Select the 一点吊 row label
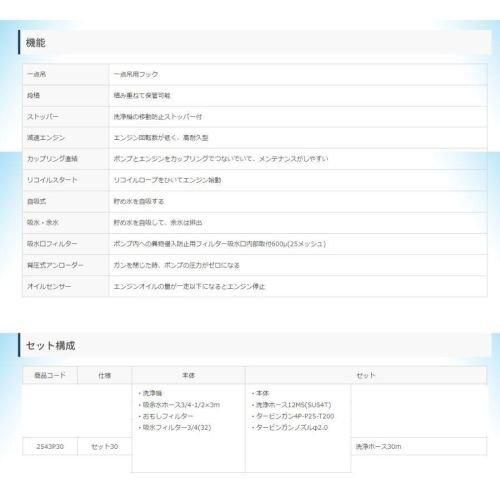Image resolution: width=500 pixels, height=500 pixels. [x=36, y=74]
